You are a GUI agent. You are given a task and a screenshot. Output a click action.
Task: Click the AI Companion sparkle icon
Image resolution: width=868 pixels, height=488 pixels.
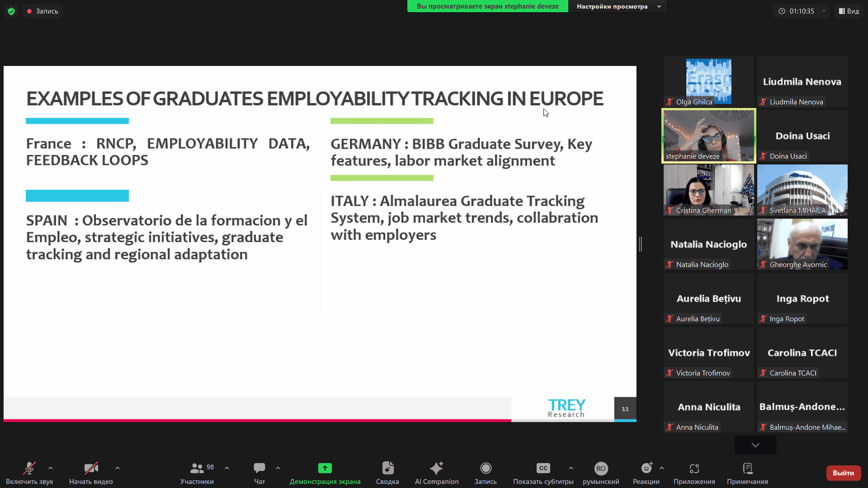click(x=436, y=468)
